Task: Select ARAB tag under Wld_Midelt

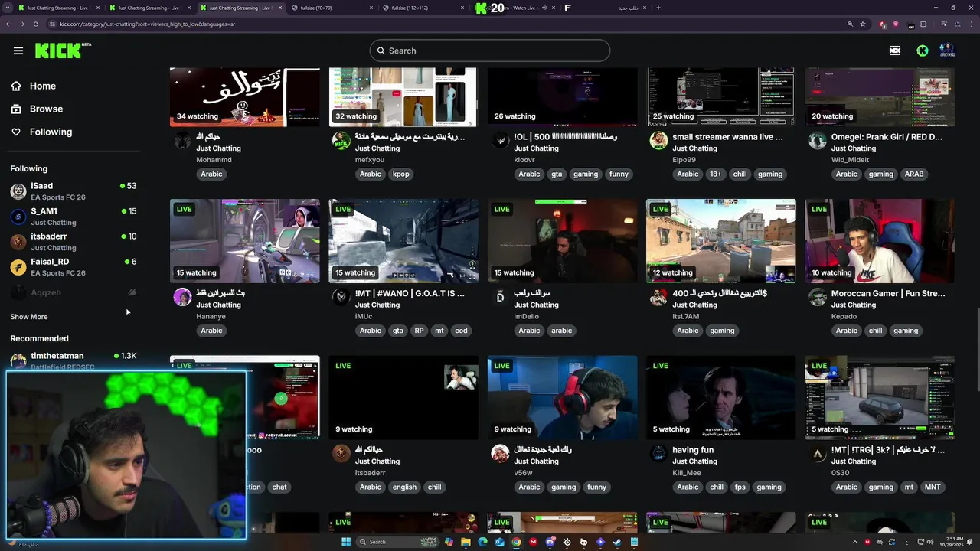Action: [x=914, y=174]
